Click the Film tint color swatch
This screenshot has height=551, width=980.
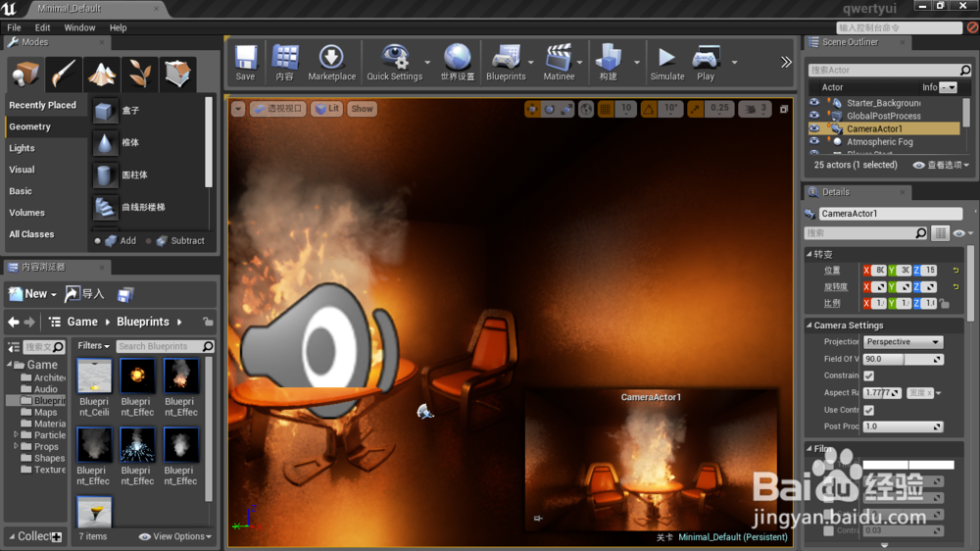908,466
